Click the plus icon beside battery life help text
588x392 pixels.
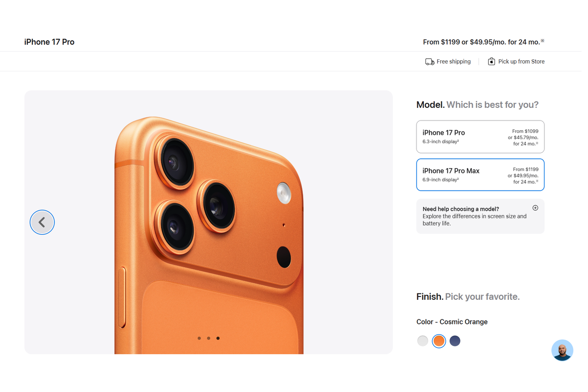(x=535, y=207)
